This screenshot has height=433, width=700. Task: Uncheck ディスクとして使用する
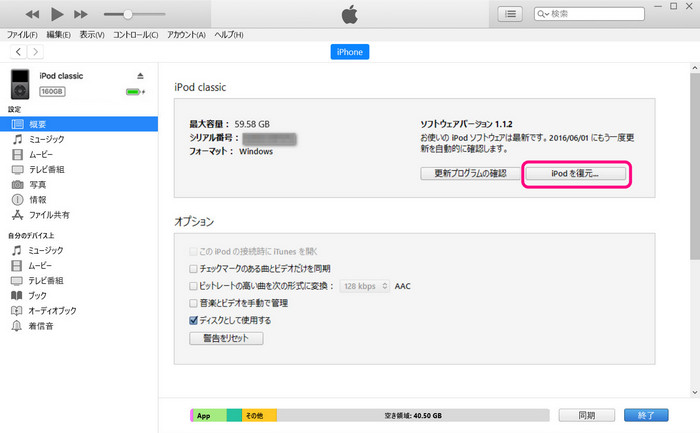click(193, 321)
